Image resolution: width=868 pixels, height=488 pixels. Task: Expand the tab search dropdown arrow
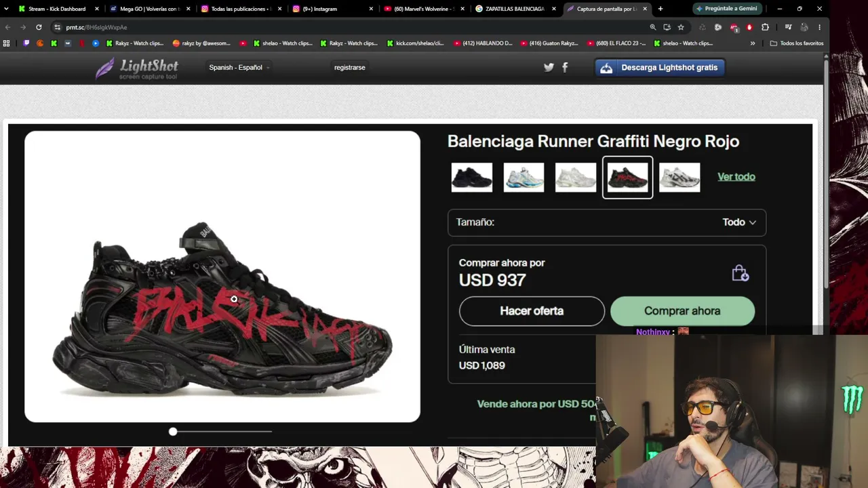click(6, 9)
